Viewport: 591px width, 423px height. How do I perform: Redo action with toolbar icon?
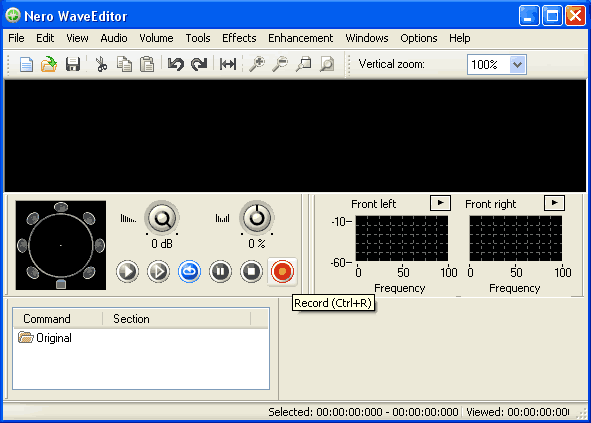point(199,64)
